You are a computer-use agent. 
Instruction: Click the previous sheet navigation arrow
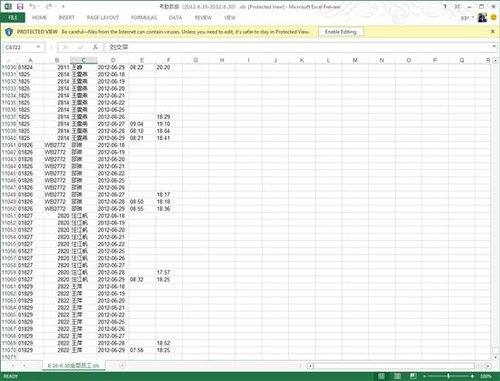[13, 366]
